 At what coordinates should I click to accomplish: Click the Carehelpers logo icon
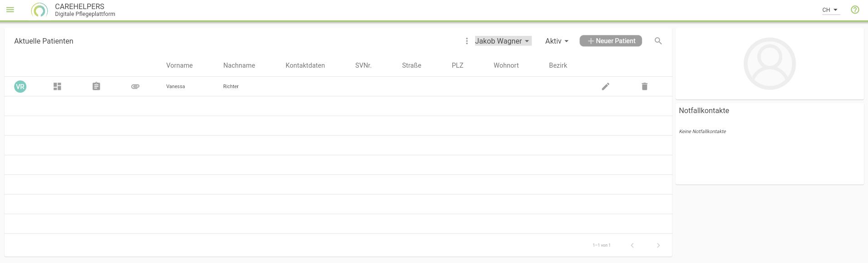[x=39, y=10]
